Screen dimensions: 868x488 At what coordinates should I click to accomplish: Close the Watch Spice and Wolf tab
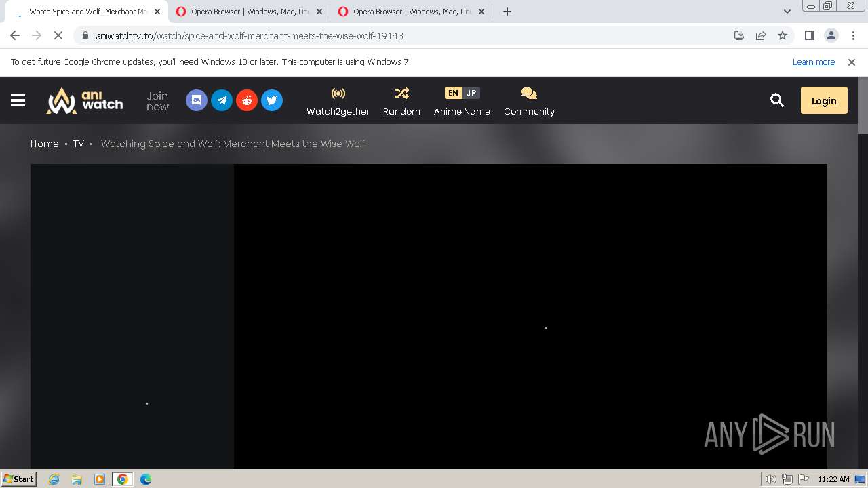tap(157, 12)
